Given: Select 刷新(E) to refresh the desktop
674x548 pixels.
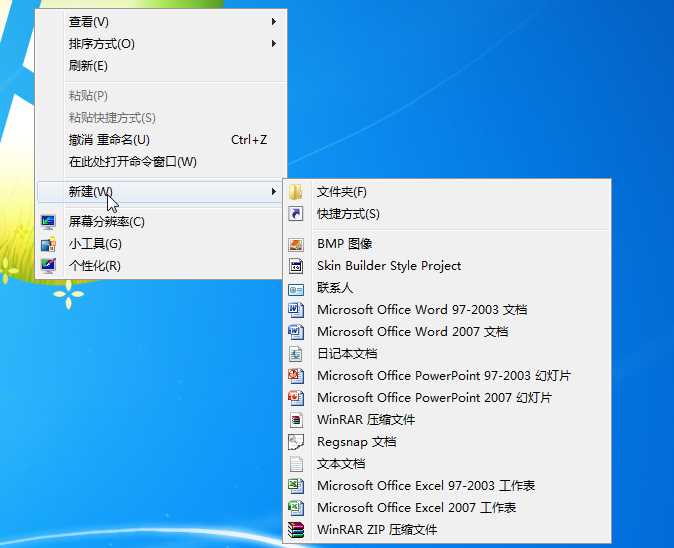Looking at the screenshot, I should pos(161,66).
